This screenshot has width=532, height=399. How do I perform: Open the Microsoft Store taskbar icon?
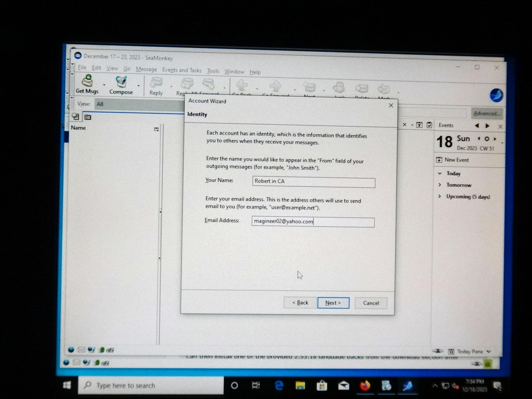322,386
